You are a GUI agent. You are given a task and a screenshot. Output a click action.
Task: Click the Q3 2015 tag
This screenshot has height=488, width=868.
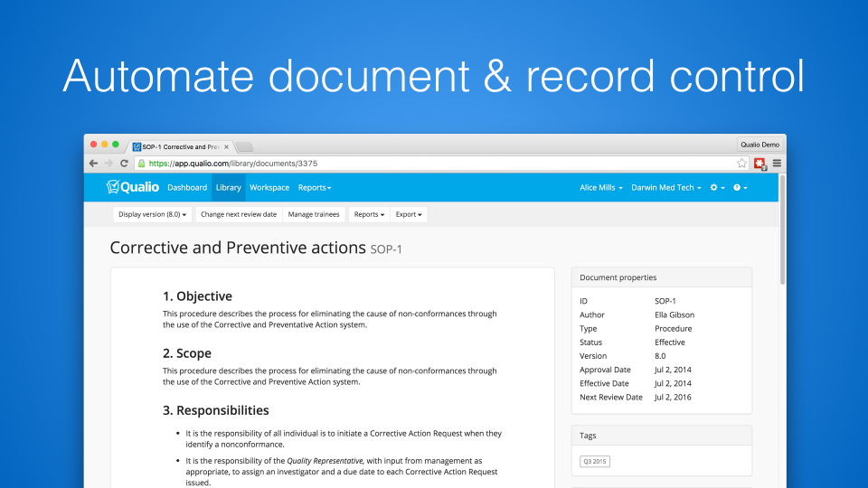pos(595,462)
